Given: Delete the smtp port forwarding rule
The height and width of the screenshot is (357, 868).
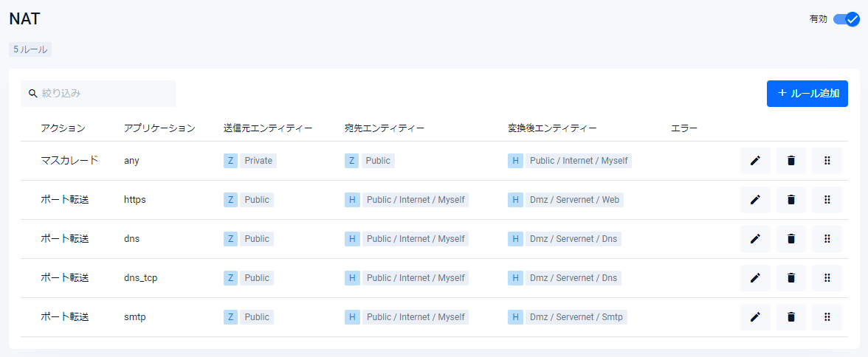Looking at the screenshot, I should click(791, 317).
